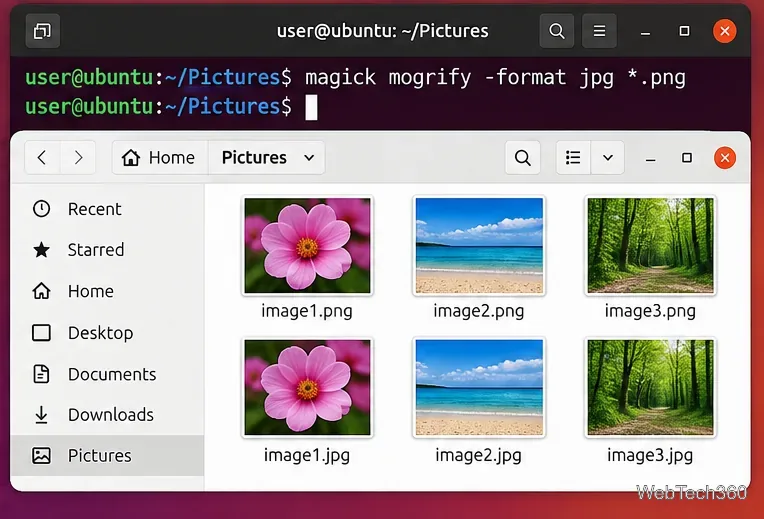Expand the Pictures folder dropdown arrow
764x519 pixels.
309,157
